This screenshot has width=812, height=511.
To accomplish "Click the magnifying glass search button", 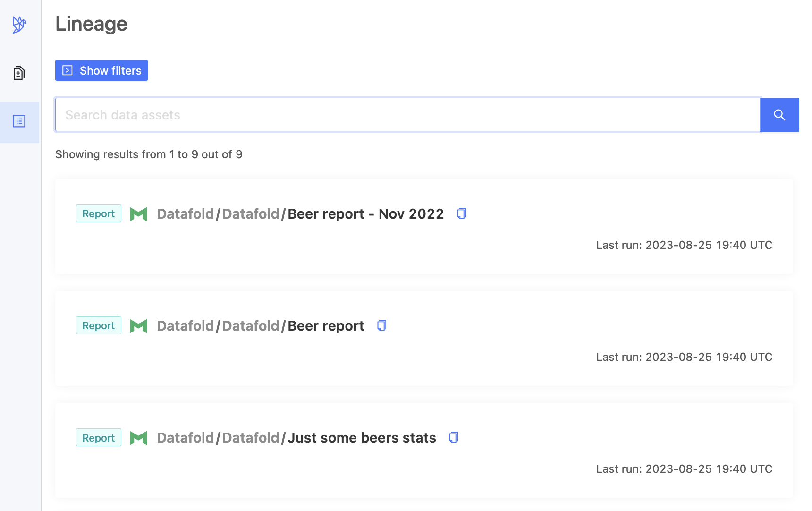I will [779, 115].
